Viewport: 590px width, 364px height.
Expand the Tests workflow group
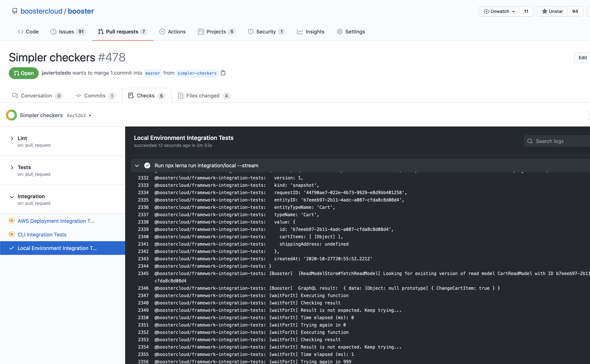[x=12, y=167]
